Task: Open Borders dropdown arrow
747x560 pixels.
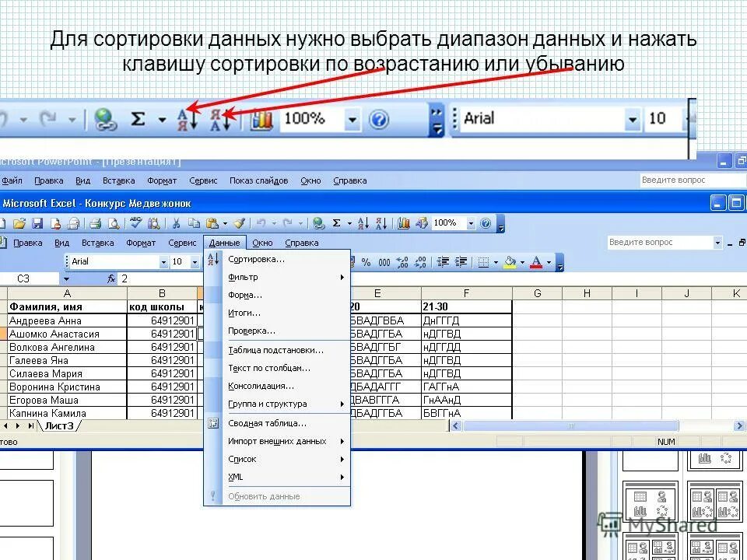Action: pos(496,262)
